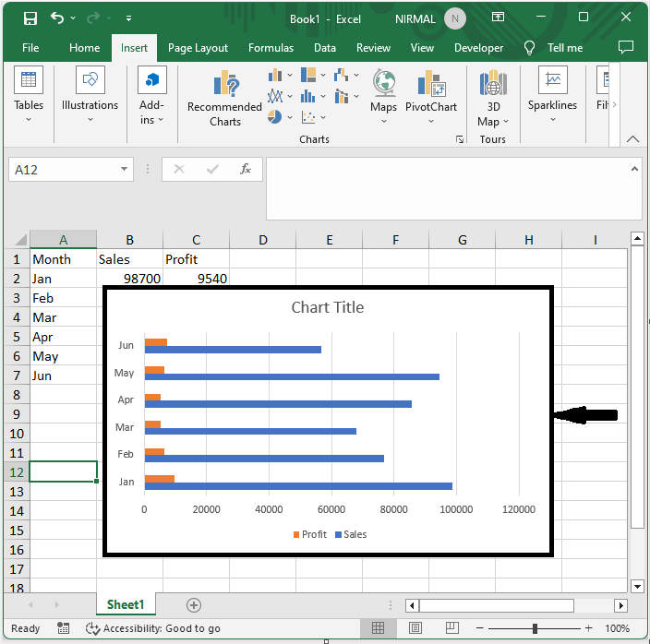Screen dimensions: 650x644
Task: Open the Developer tab
Action: pyautogui.click(x=478, y=48)
